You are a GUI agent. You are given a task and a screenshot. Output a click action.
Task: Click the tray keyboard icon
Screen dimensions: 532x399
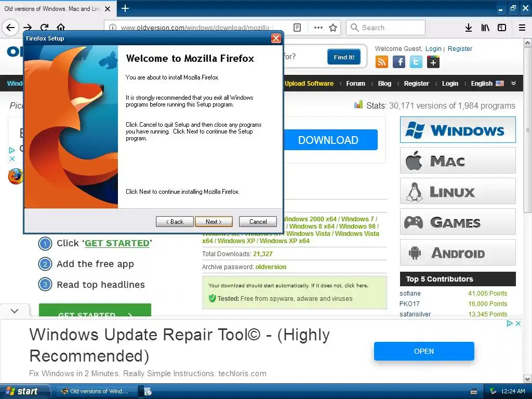[x=474, y=392]
